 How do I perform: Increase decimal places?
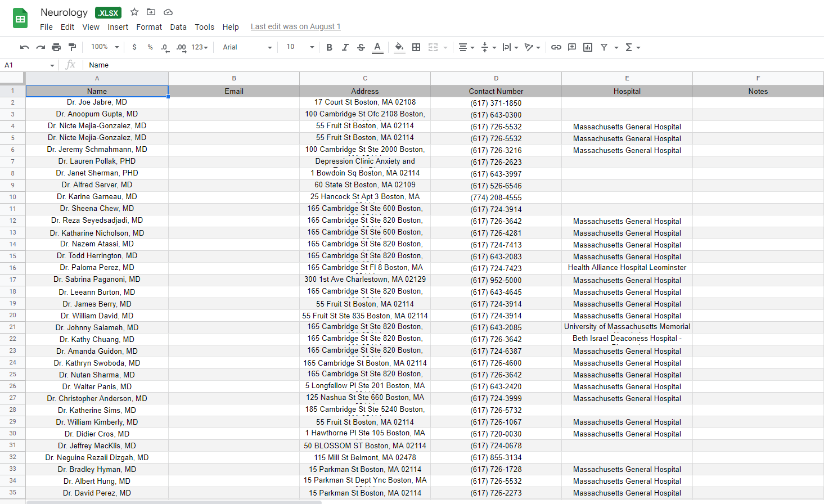tap(181, 47)
